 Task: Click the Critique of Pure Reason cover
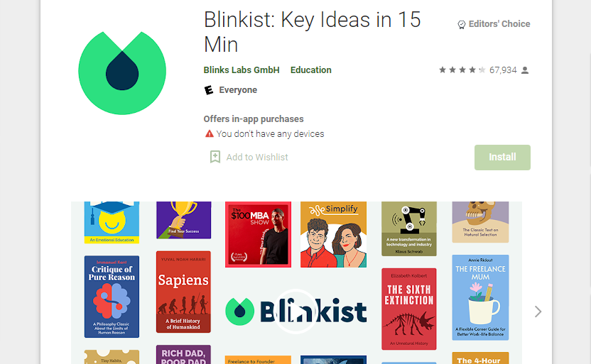point(112,297)
